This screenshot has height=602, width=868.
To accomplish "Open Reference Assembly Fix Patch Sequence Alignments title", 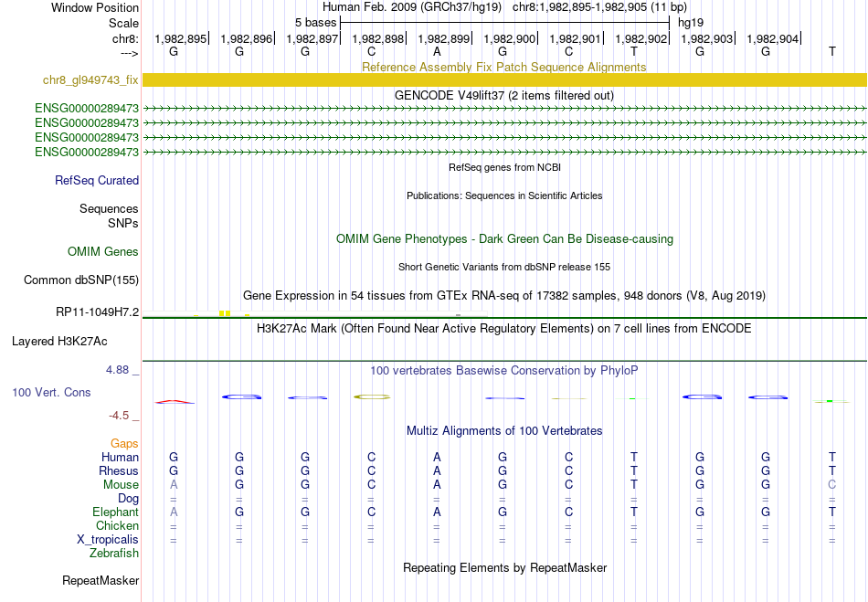I will 503,67.
